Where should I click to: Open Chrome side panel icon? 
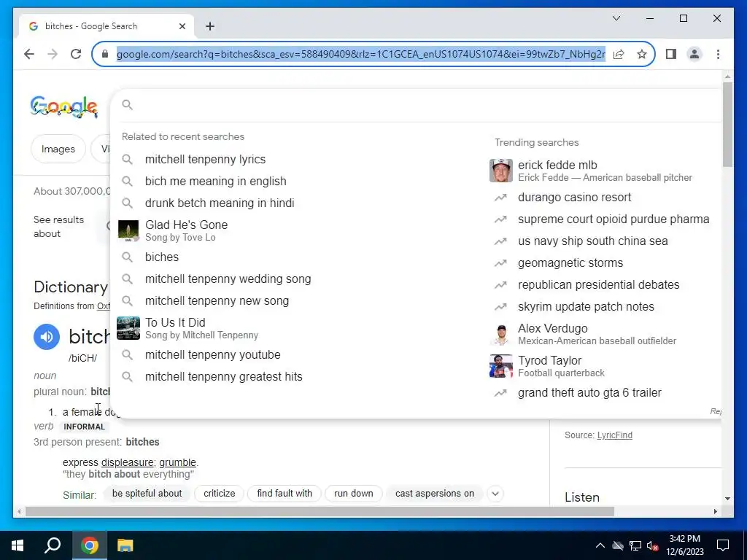[671, 54]
